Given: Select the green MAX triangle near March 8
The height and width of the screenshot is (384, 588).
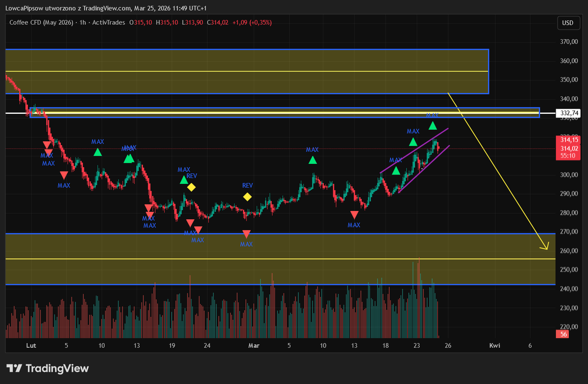Looking at the screenshot, I should pos(313,160).
